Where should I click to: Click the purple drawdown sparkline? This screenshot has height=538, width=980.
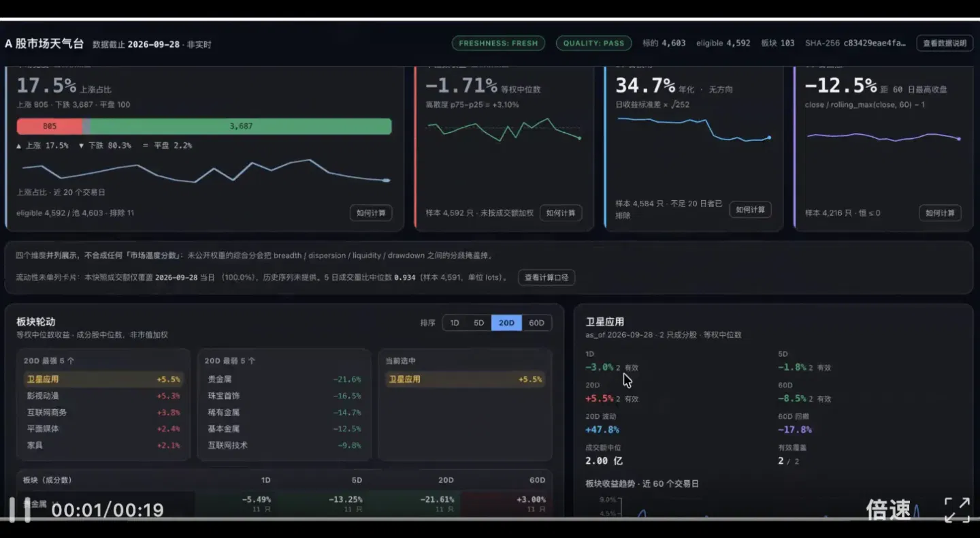tap(883, 136)
